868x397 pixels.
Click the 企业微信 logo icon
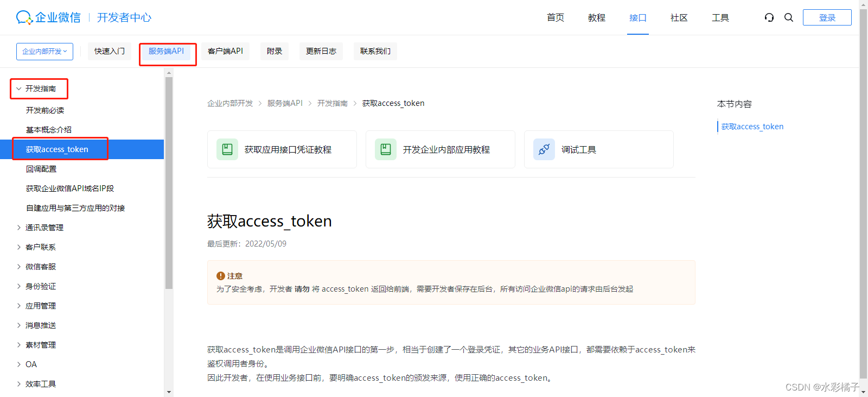tap(24, 18)
